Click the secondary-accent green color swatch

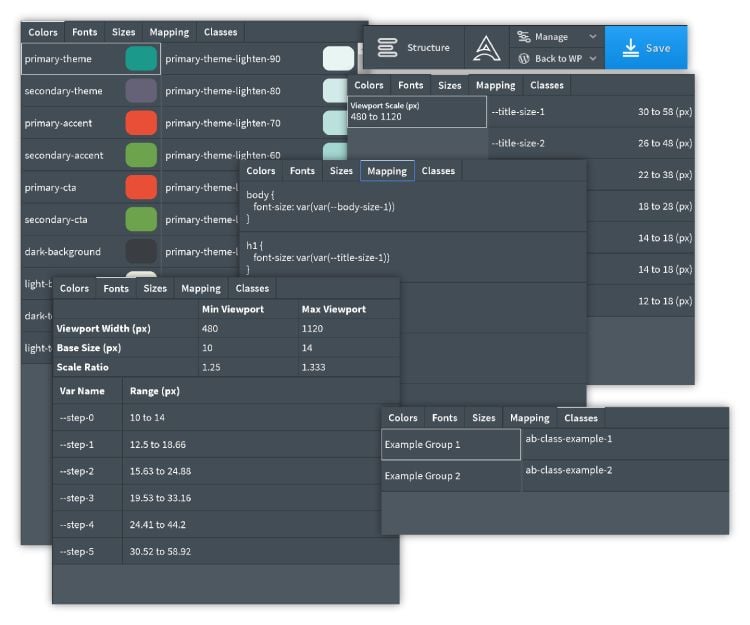point(141,154)
